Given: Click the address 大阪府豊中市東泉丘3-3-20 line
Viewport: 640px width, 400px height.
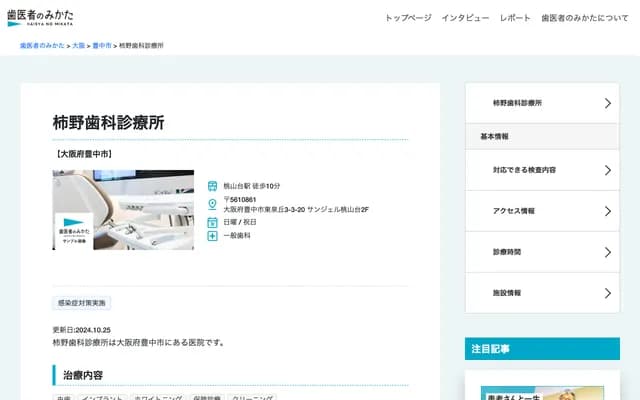Looking at the screenshot, I should coord(296,209).
